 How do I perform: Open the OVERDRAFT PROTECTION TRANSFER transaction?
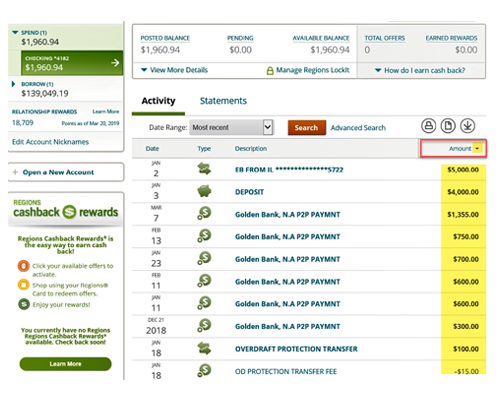click(x=296, y=349)
